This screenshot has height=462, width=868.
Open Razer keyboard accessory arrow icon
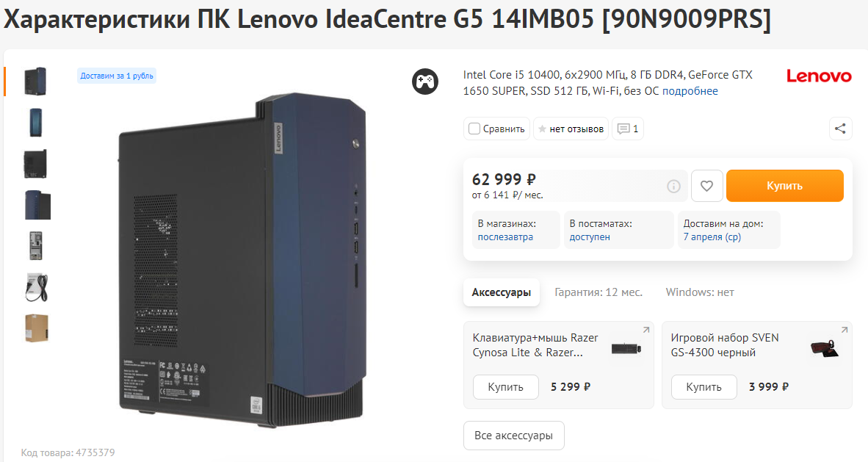point(645,330)
